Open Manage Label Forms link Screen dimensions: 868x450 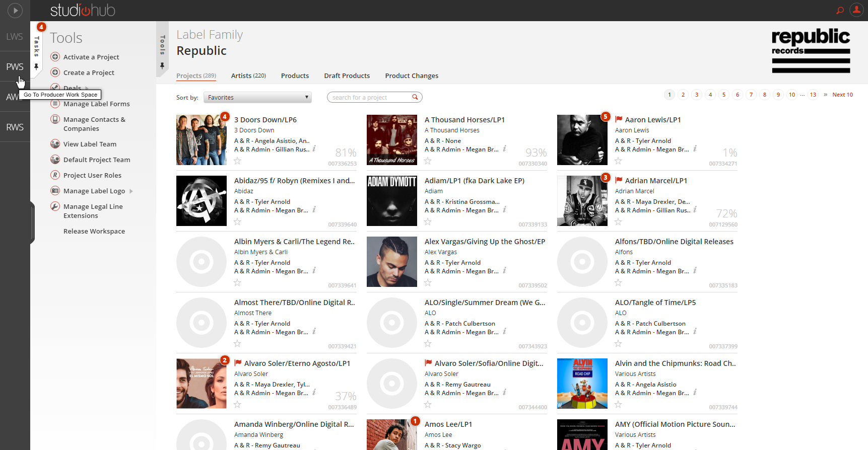(97, 104)
